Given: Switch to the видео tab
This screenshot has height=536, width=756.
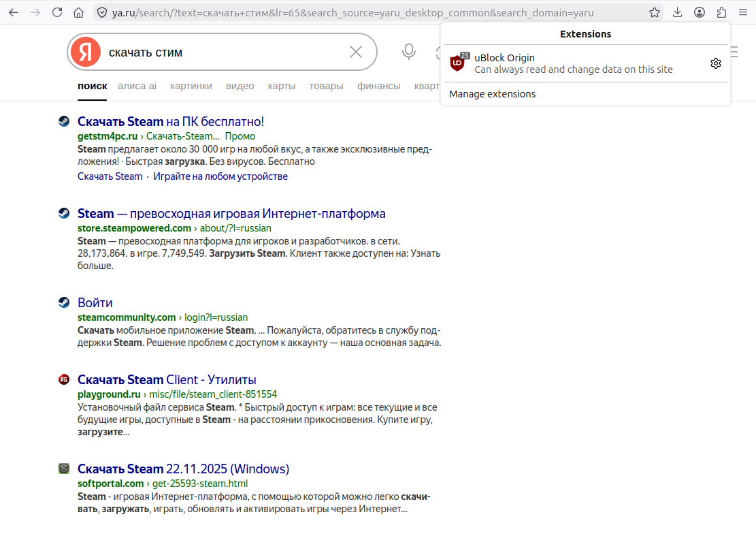Looking at the screenshot, I should (x=240, y=86).
